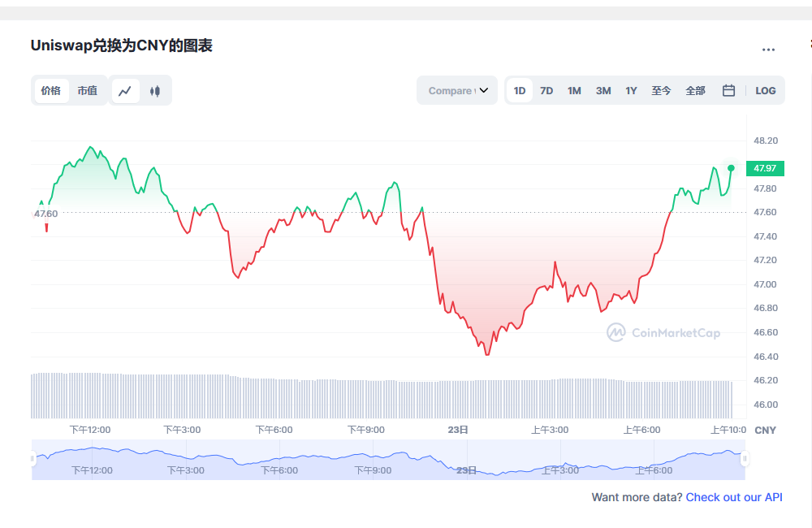Click the right handle of range slider

pyautogui.click(x=745, y=459)
